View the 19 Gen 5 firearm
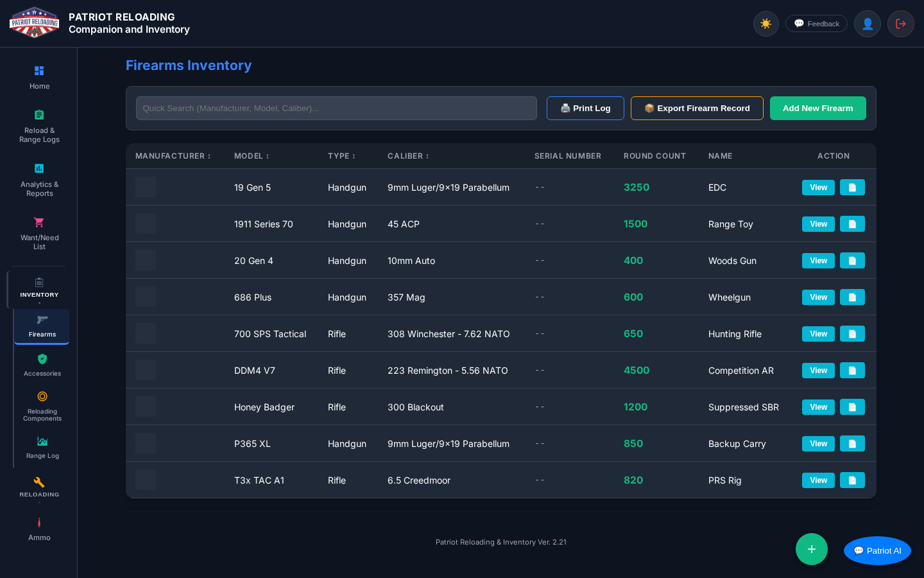The height and width of the screenshot is (578, 924). click(x=818, y=188)
